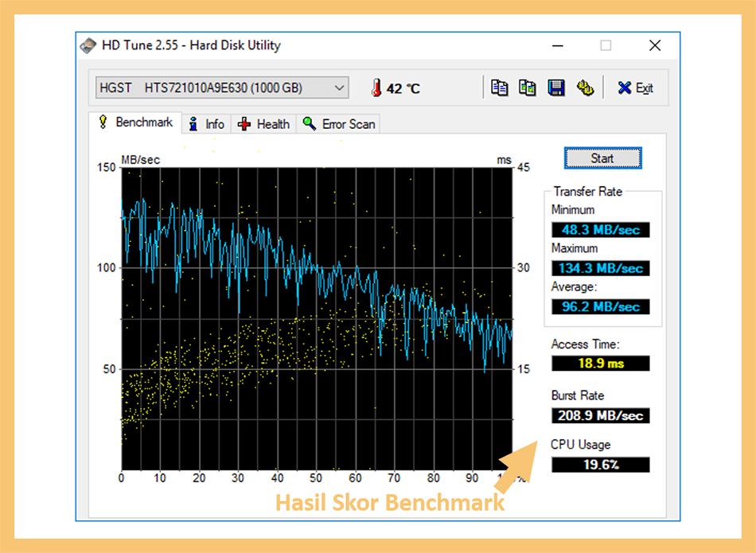
Task: Click the maximum value 134.3 MB/sec
Action: pyautogui.click(x=601, y=268)
